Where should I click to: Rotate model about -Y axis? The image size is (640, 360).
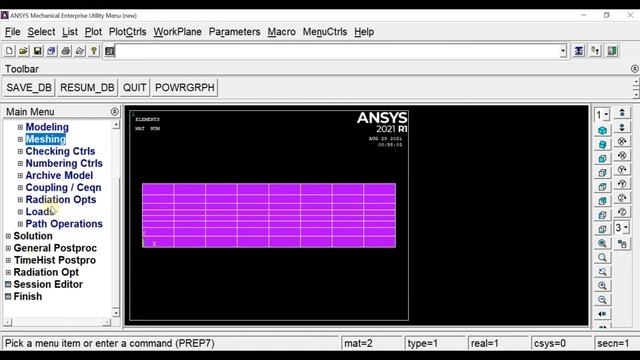(x=622, y=184)
